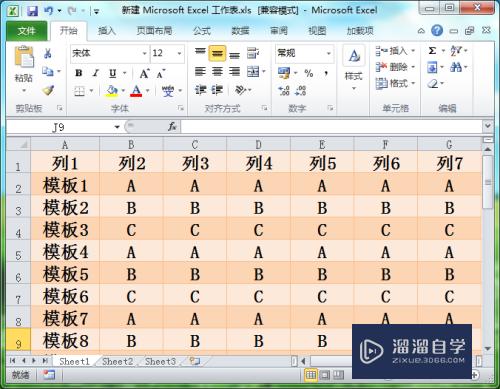This screenshot has height=389, width=500.
Task: Click the Paste clipboard icon
Action: 24,57
